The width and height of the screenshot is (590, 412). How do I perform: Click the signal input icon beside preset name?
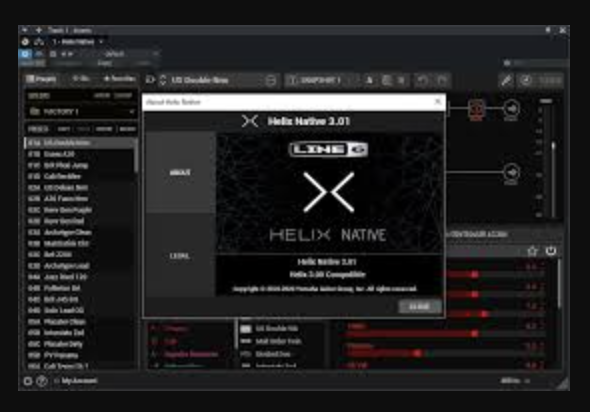point(150,80)
